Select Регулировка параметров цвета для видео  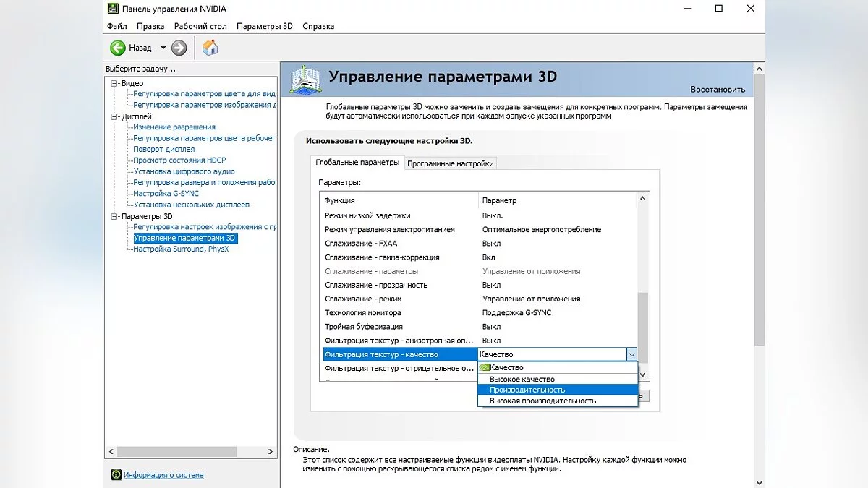coord(204,94)
